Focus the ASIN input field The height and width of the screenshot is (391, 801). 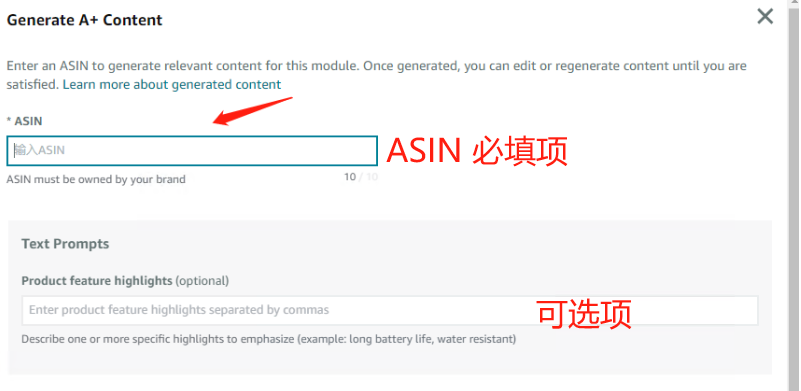coord(192,151)
